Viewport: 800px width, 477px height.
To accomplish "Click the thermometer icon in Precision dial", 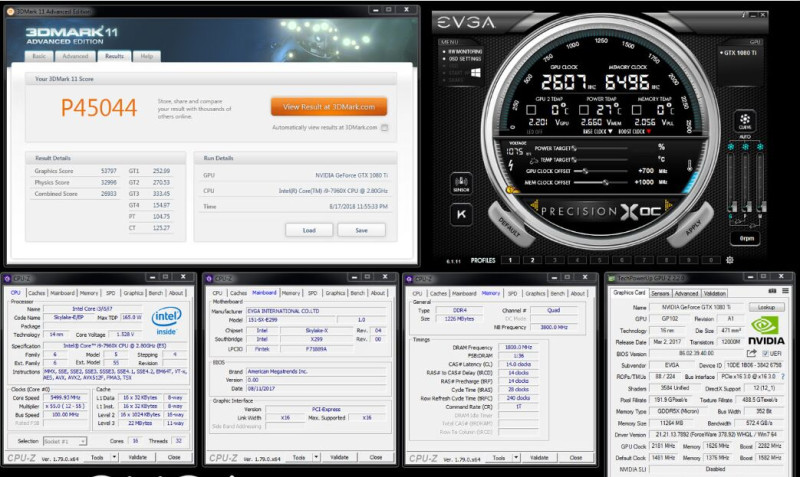I will coord(689,165).
